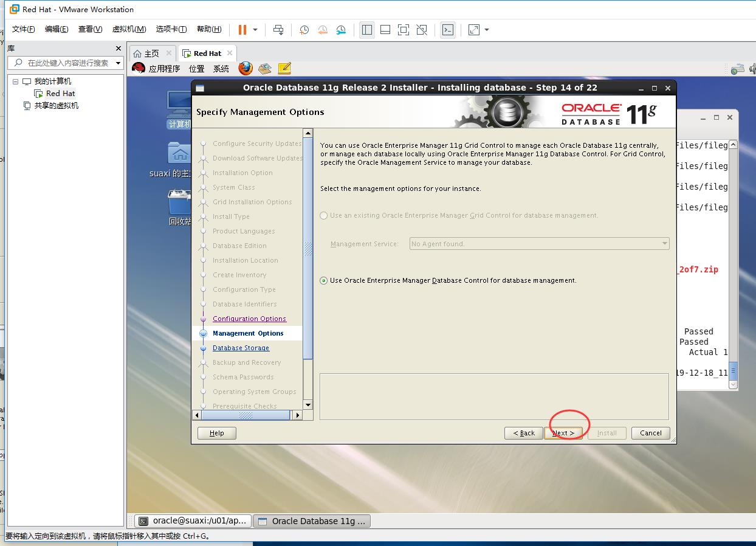
Task: Pause the virtual machine
Action: (242, 30)
